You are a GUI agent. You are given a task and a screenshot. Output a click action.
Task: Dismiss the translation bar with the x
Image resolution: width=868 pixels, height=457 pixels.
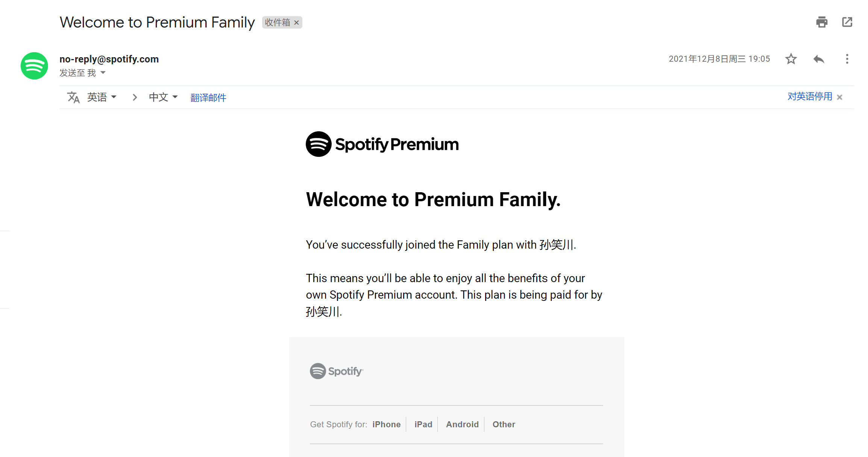pos(839,97)
